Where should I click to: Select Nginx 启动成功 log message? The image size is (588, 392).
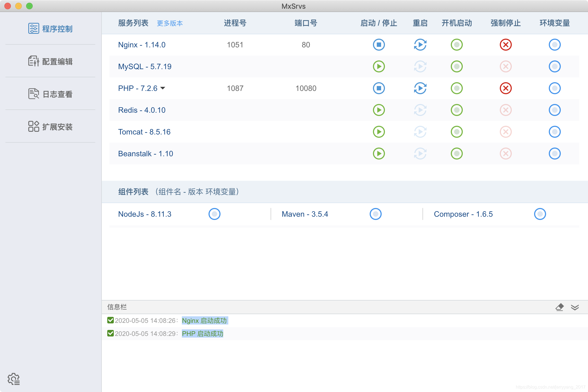[x=204, y=321]
